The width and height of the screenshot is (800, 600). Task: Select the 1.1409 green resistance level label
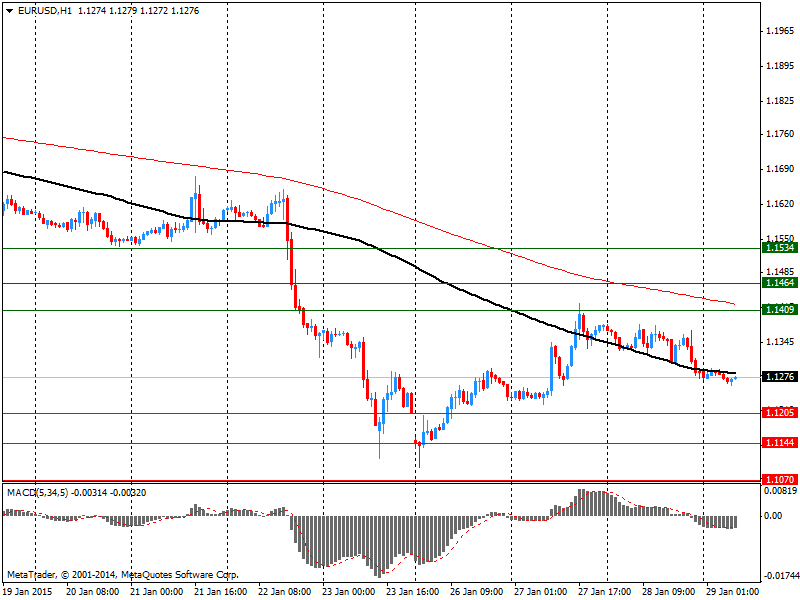pyautogui.click(x=780, y=309)
